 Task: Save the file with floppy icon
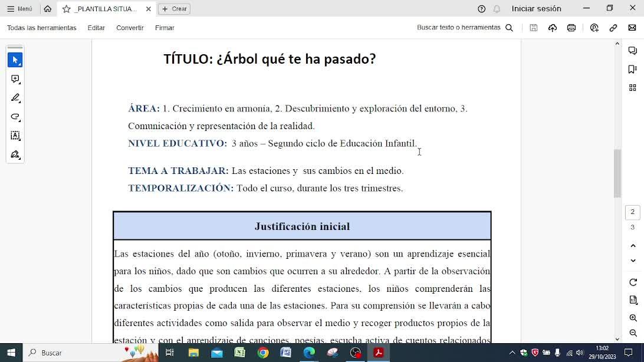pyautogui.click(x=534, y=28)
